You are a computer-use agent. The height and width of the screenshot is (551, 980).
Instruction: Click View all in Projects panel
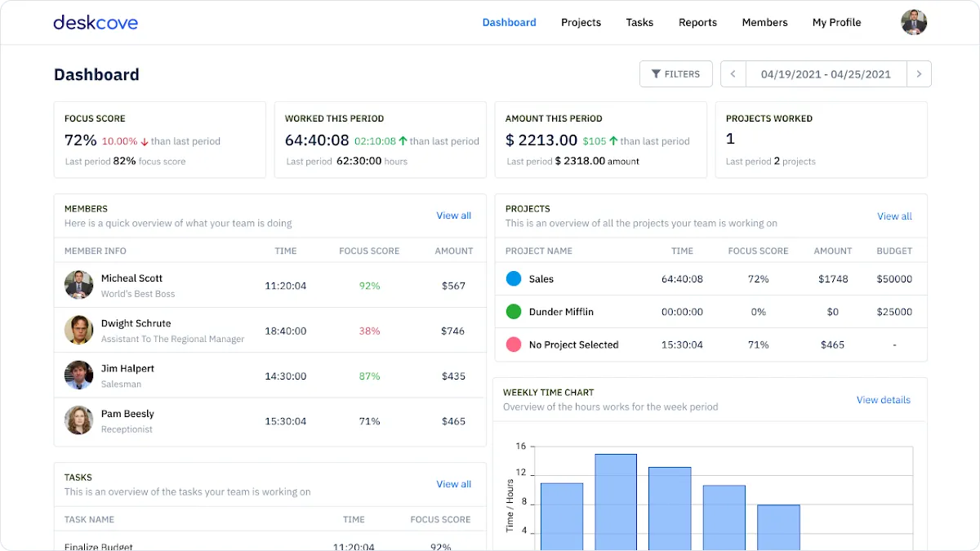894,216
